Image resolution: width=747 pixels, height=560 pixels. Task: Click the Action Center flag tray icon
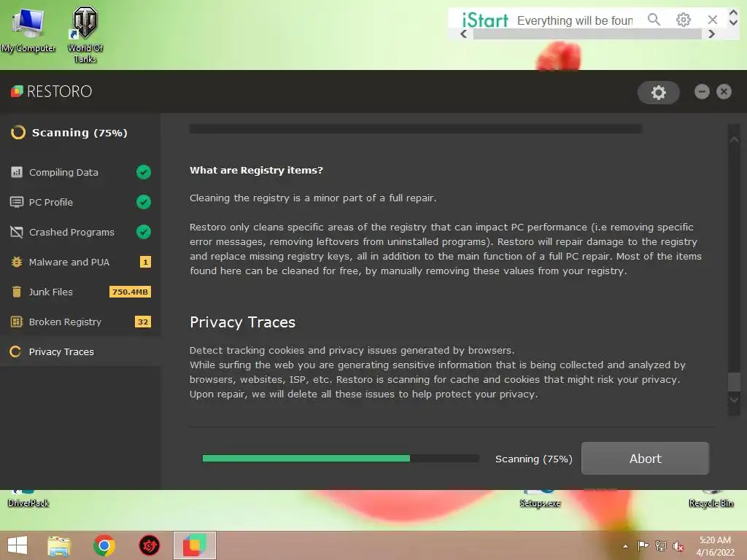[643, 545]
